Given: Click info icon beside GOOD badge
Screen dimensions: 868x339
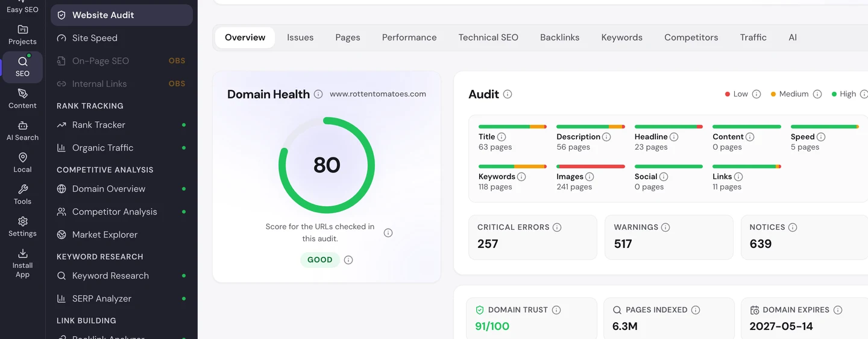Looking at the screenshot, I should tap(348, 260).
